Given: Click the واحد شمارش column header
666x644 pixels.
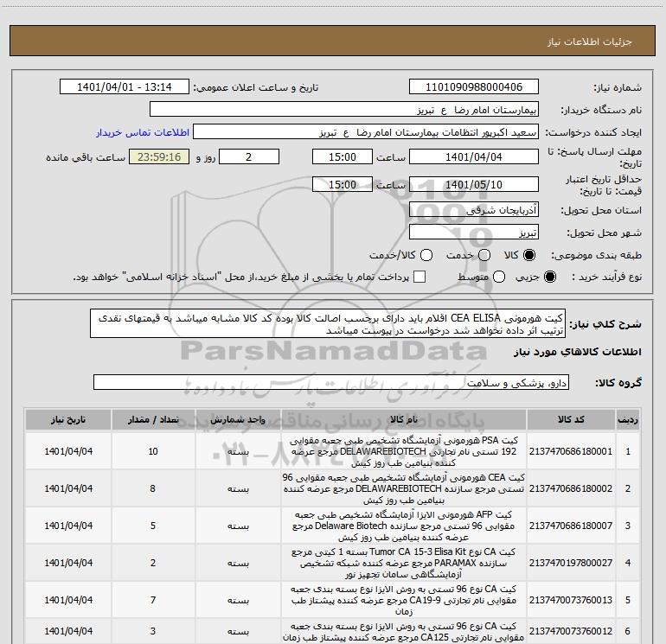Looking at the screenshot, I should 238,419.
